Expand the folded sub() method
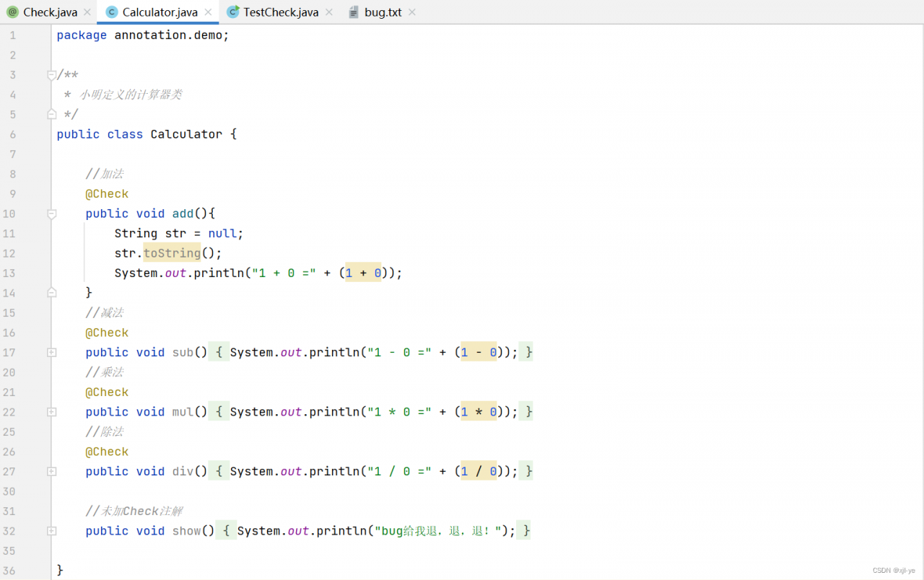This screenshot has width=924, height=580. [51, 353]
